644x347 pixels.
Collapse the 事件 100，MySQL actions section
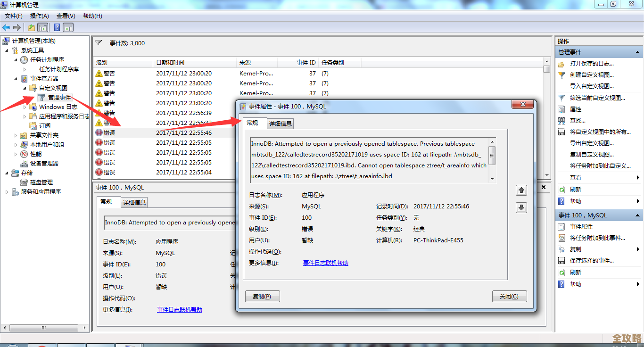click(x=637, y=215)
